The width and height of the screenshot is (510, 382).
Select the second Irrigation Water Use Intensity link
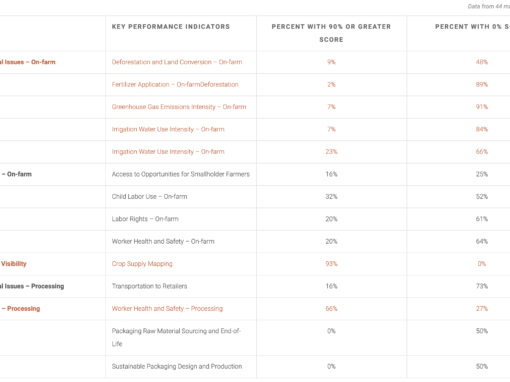(x=168, y=152)
